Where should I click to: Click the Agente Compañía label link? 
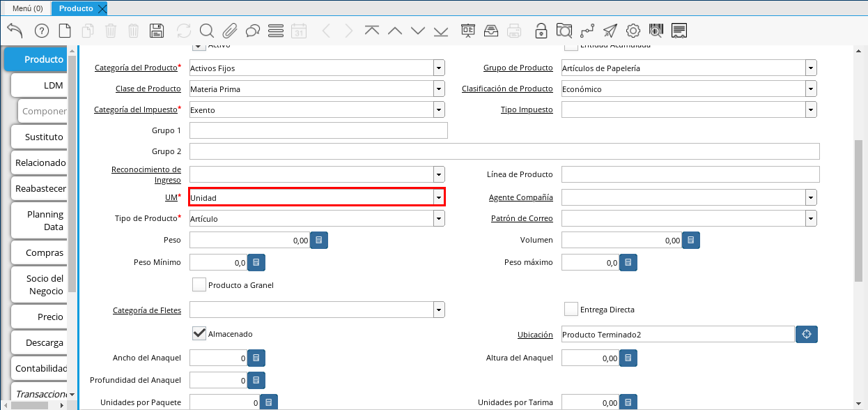[521, 198]
